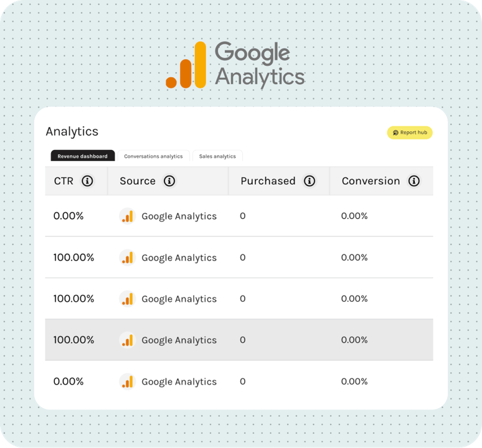Switch to the Sales analytics tab

point(217,156)
